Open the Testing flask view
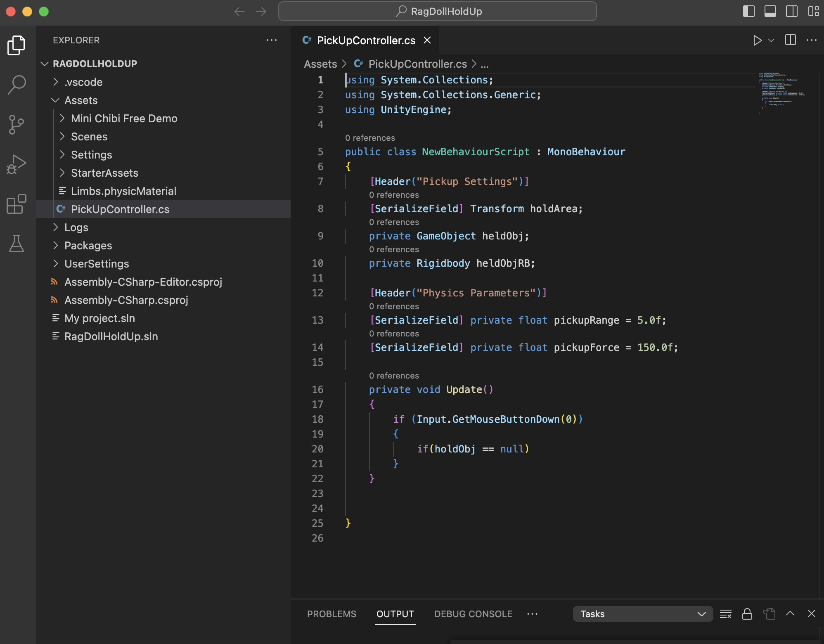 coord(17,244)
